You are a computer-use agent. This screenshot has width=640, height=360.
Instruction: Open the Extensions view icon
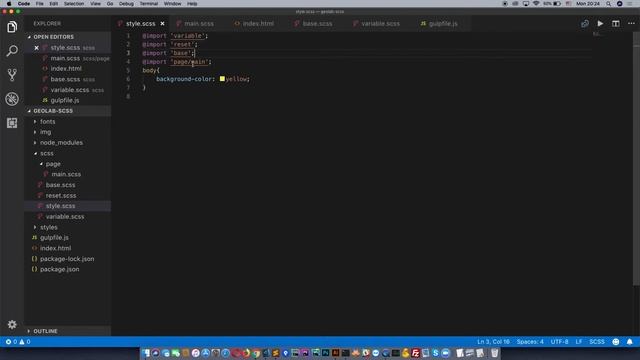click(12, 123)
